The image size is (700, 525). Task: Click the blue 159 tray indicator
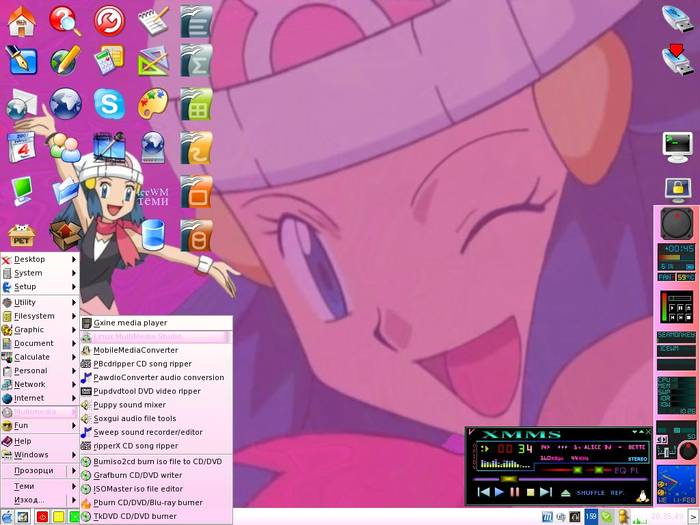[x=591, y=517]
